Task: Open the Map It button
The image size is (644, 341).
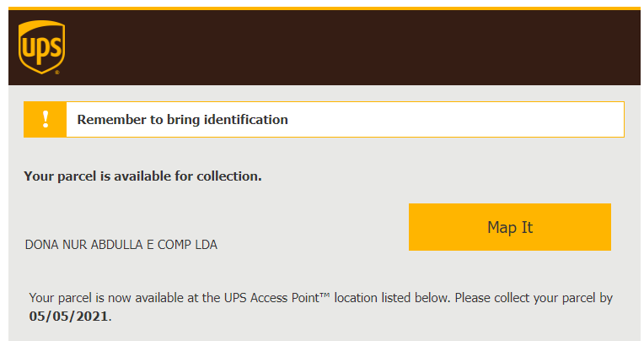Action: [510, 227]
